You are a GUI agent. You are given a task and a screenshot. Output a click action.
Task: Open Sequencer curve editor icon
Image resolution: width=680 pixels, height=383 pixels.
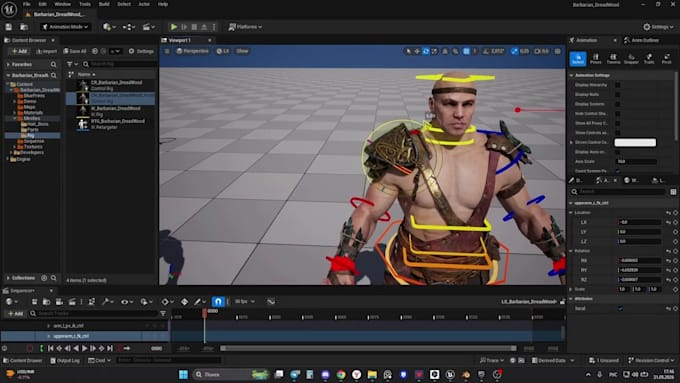(271, 301)
